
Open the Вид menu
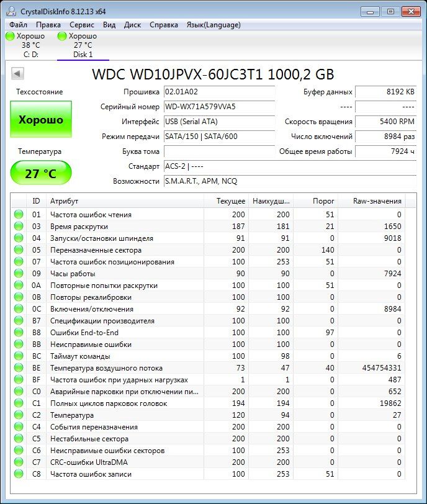click(109, 25)
